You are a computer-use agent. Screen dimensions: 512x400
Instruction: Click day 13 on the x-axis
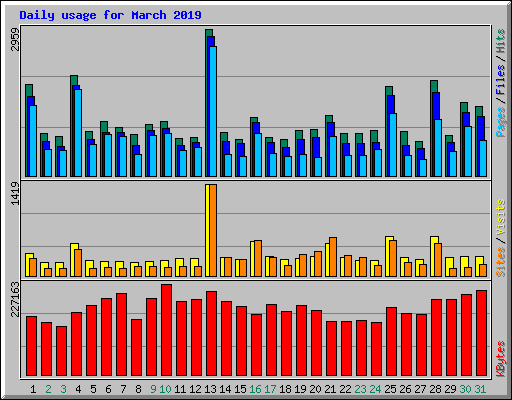[x=210, y=389]
